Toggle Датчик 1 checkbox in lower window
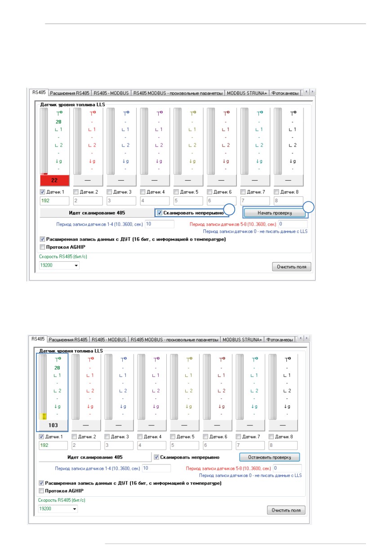This screenshot has width=392, height=557. (x=42, y=437)
